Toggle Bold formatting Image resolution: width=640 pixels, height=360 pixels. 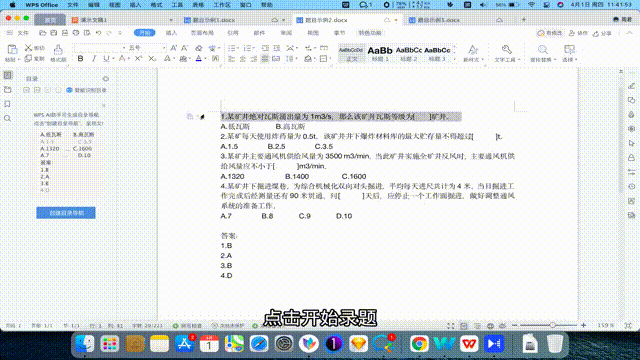80,59
